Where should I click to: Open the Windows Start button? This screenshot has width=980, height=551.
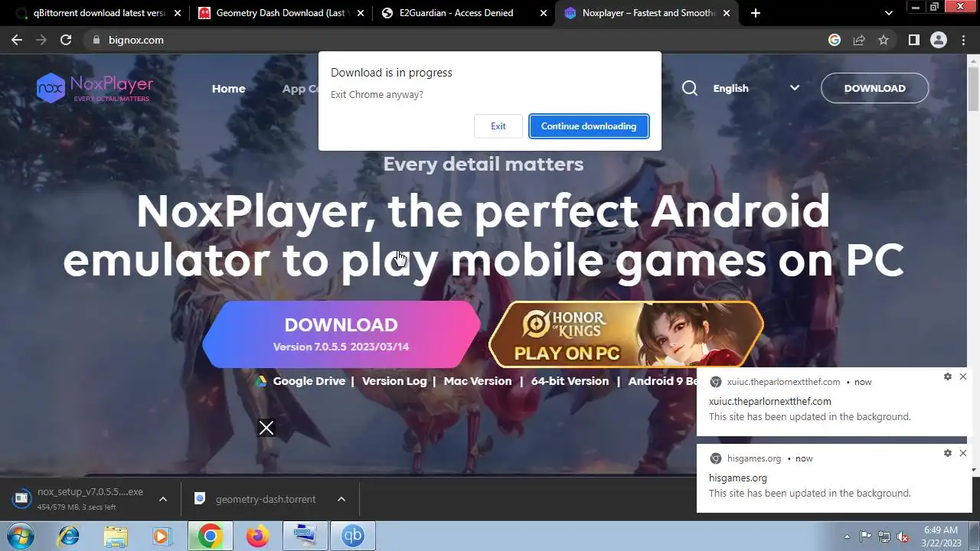click(x=21, y=536)
